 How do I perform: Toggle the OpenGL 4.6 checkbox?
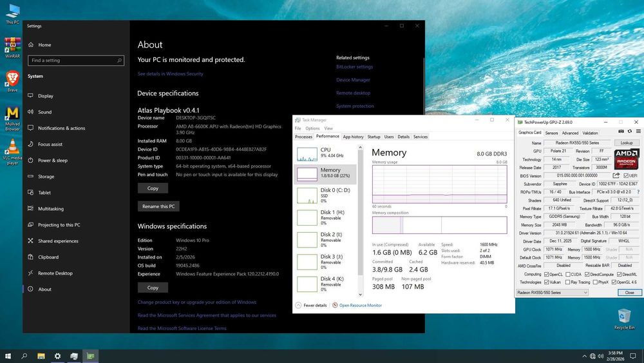614,282
